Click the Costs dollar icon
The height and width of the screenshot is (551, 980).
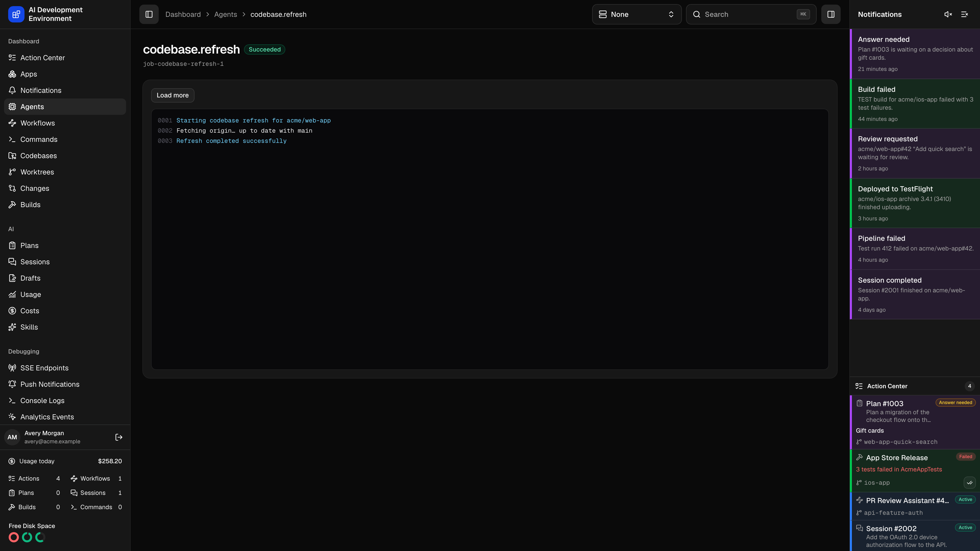point(12,311)
